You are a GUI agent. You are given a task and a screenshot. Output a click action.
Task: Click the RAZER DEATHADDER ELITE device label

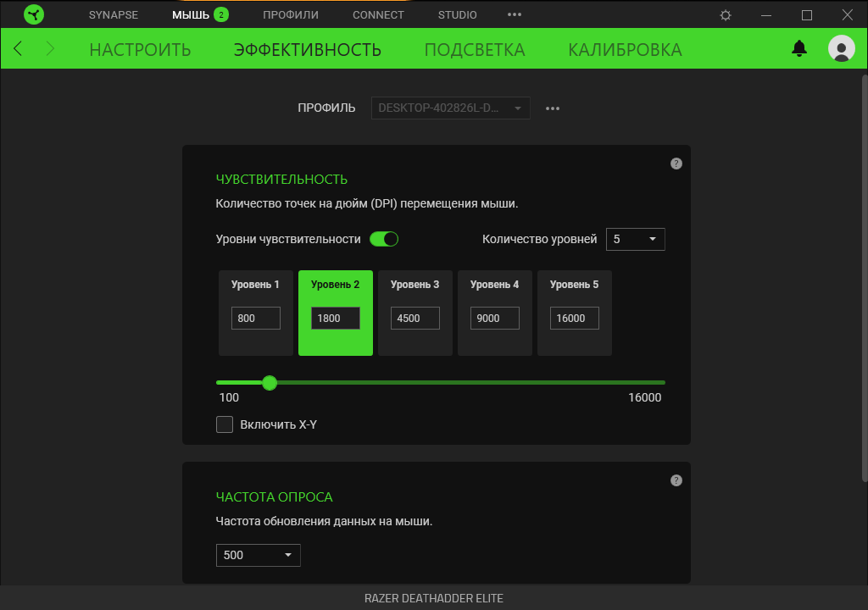tap(434, 598)
